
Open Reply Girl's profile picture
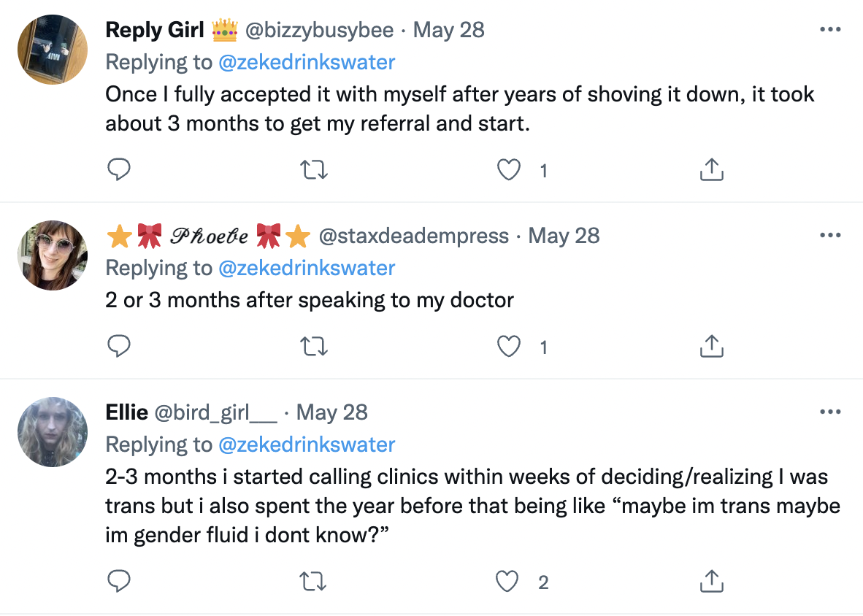click(53, 49)
